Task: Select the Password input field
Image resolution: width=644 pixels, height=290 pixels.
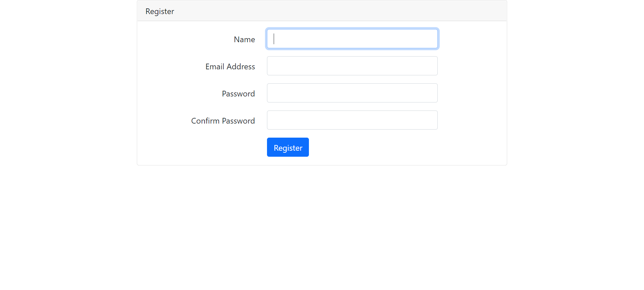Action: [352, 93]
